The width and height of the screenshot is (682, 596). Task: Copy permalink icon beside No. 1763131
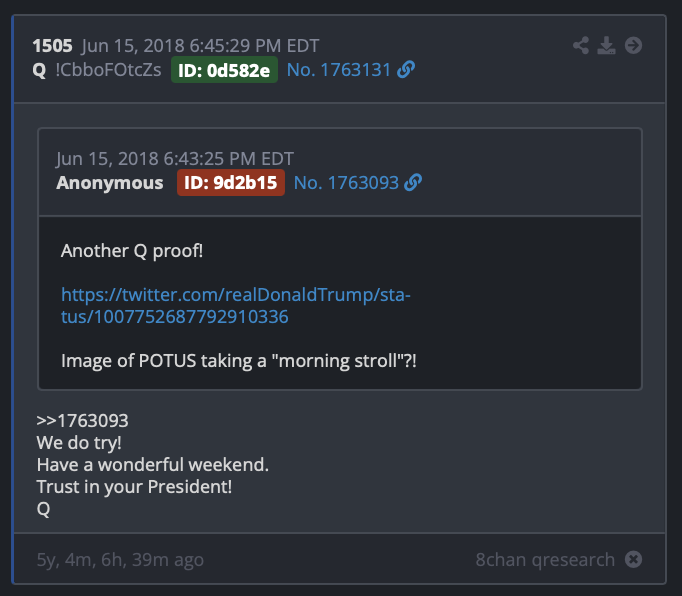[406, 70]
